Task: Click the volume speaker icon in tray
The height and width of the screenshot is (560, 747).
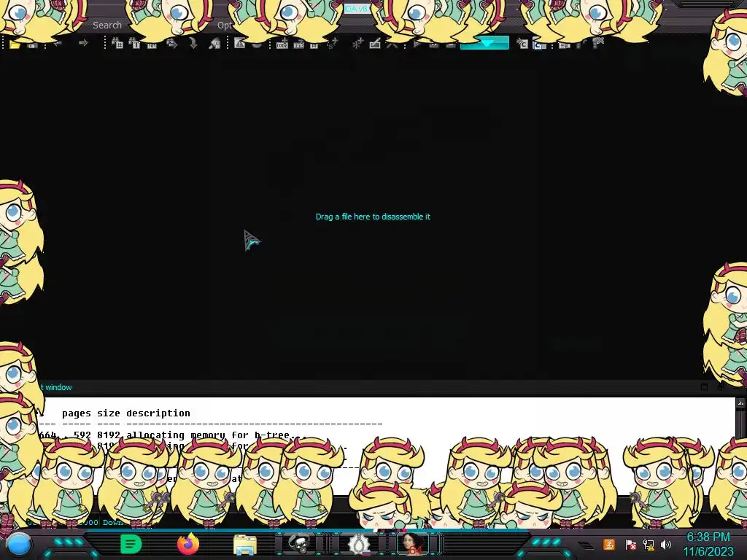Action: click(x=665, y=544)
